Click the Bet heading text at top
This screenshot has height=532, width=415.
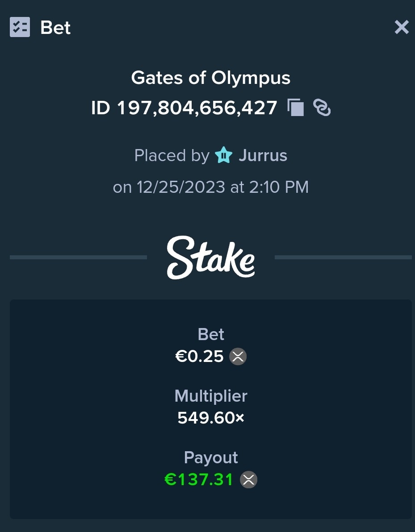[55, 28]
